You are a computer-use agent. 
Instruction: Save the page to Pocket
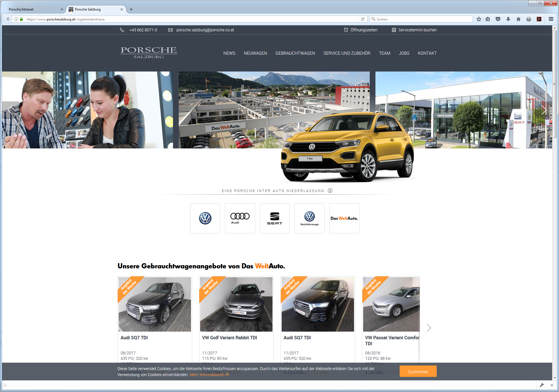coord(498,19)
